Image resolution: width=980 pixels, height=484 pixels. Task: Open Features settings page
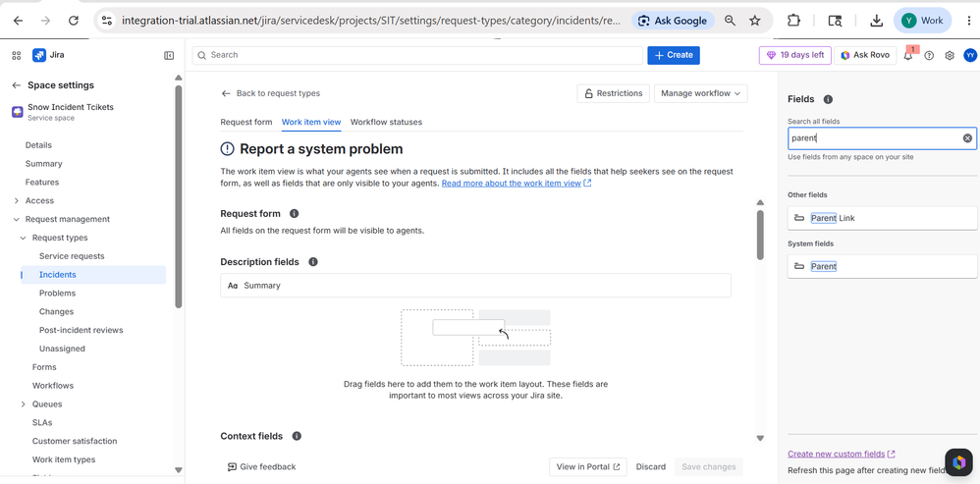click(42, 183)
